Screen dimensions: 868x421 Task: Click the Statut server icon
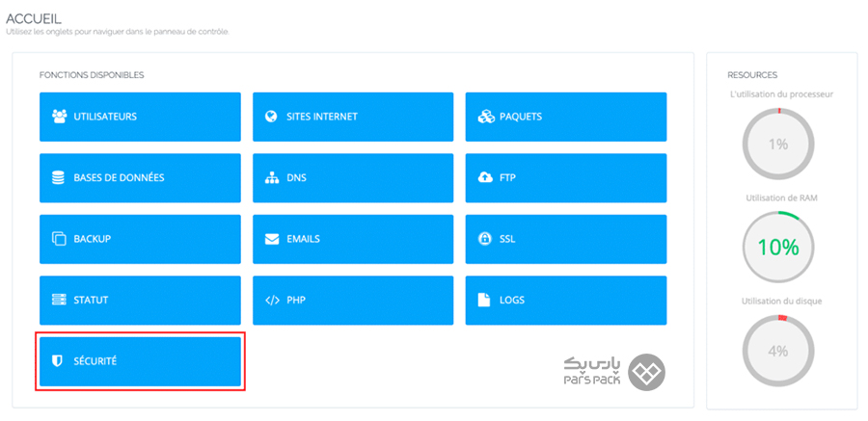(58, 301)
